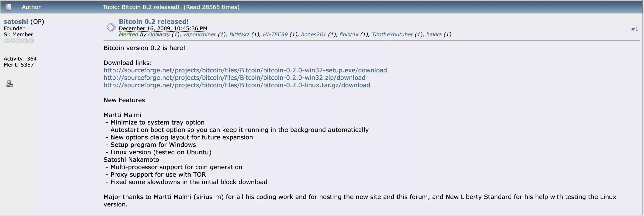
Task: Open satoshi's author profile link
Action: pos(16,21)
